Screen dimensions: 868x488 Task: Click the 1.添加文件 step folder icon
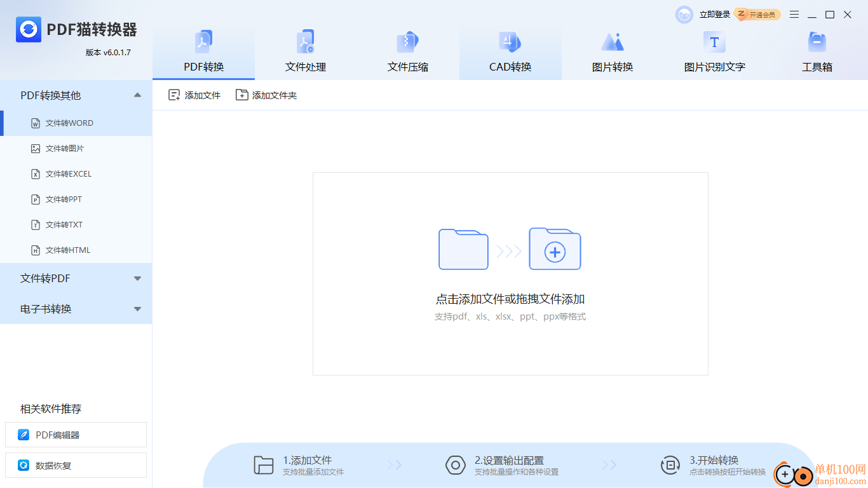263,465
